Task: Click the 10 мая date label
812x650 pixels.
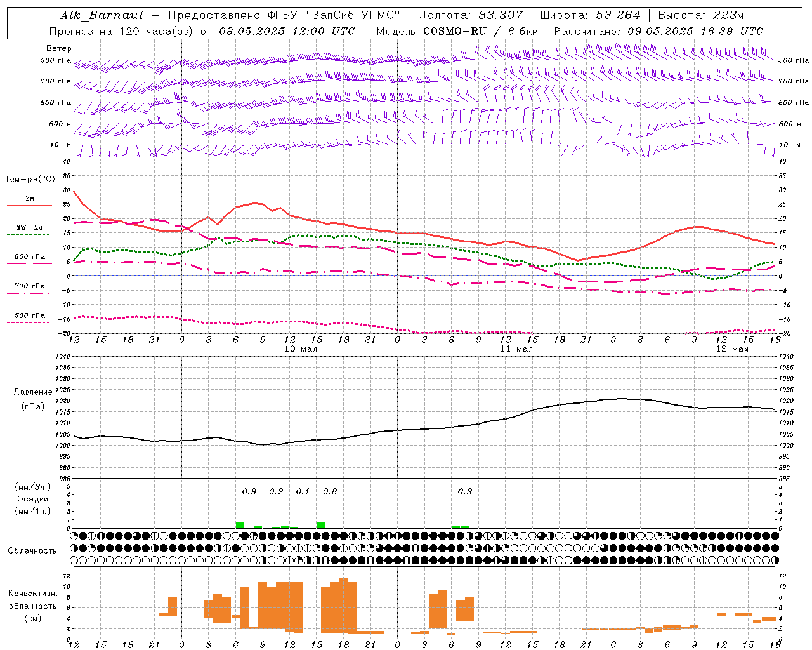Action: click(x=301, y=349)
